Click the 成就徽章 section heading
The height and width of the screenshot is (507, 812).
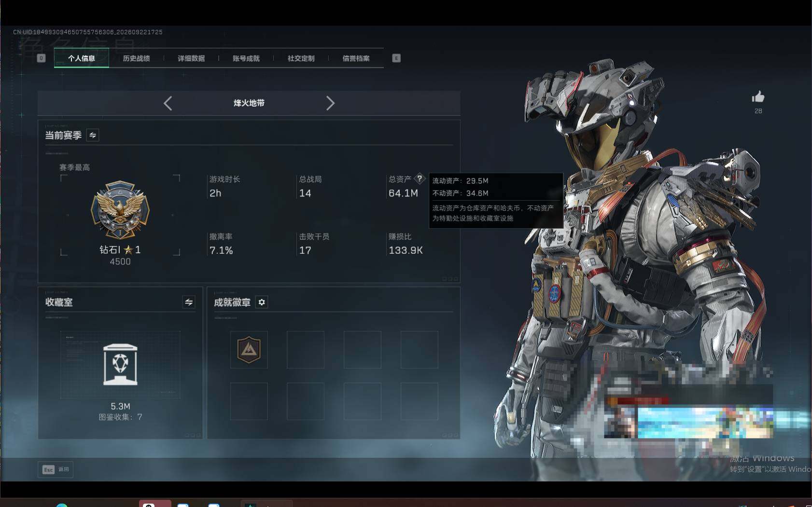(232, 302)
